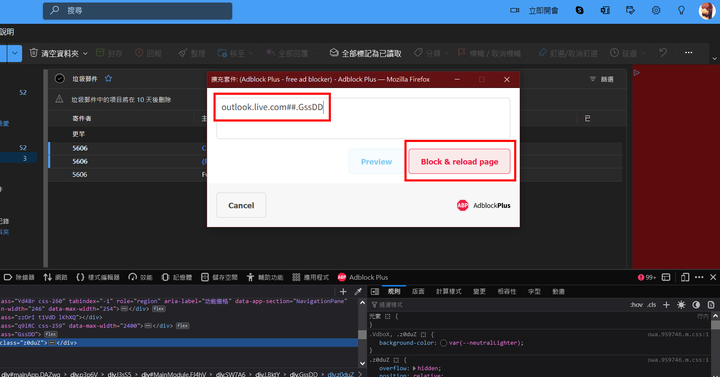
Task: Switch to 網路 network devtools tab
Action: tap(56, 277)
